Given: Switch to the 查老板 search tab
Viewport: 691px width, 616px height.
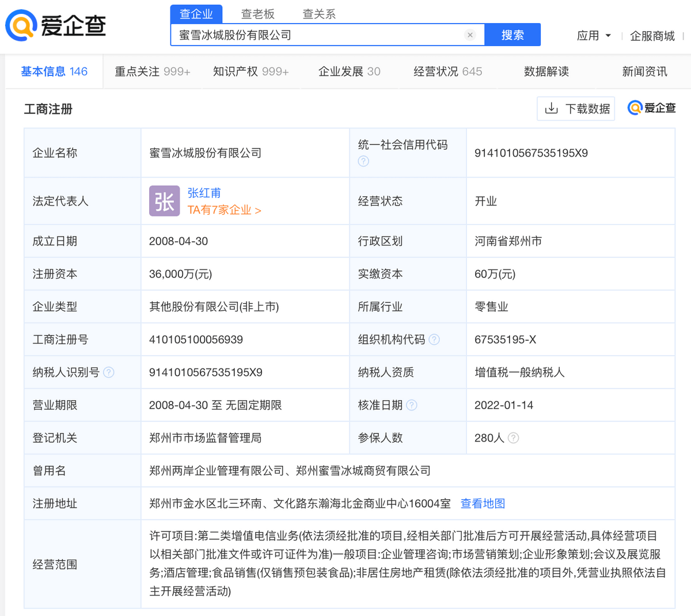Looking at the screenshot, I should tap(257, 14).
